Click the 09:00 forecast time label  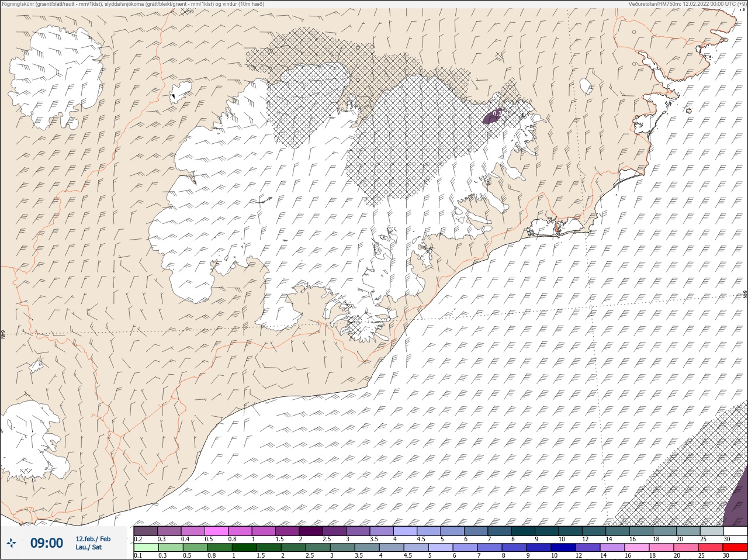(x=47, y=543)
